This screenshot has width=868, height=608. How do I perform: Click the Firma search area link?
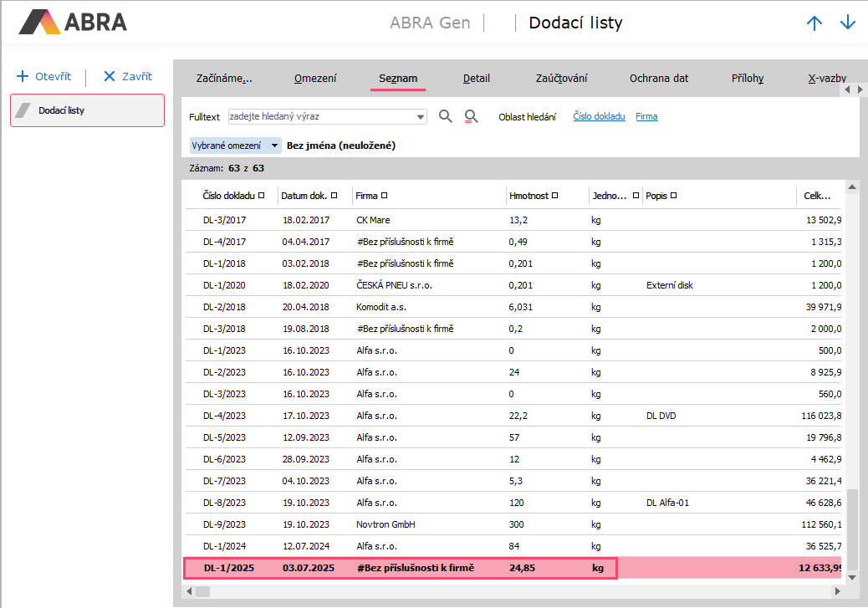point(646,116)
